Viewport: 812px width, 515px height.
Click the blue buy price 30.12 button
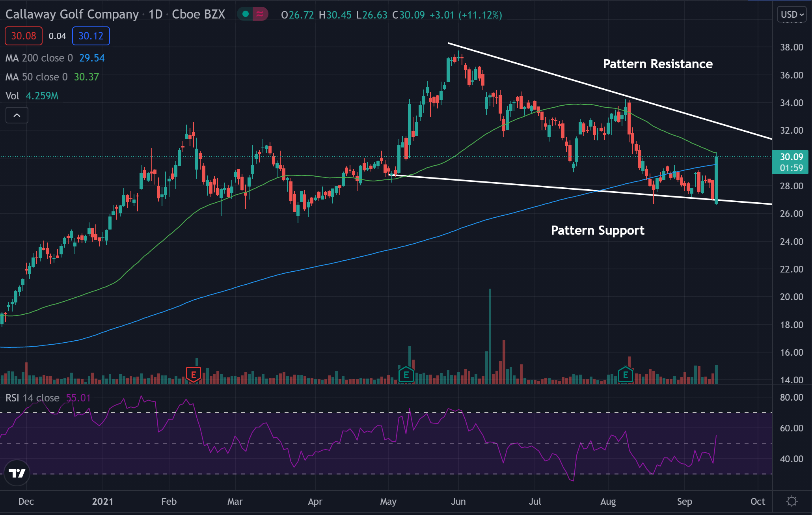pyautogui.click(x=91, y=36)
